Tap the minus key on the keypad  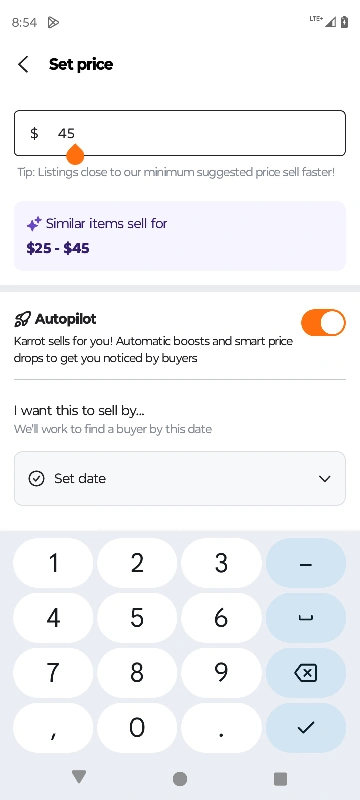tap(305, 563)
